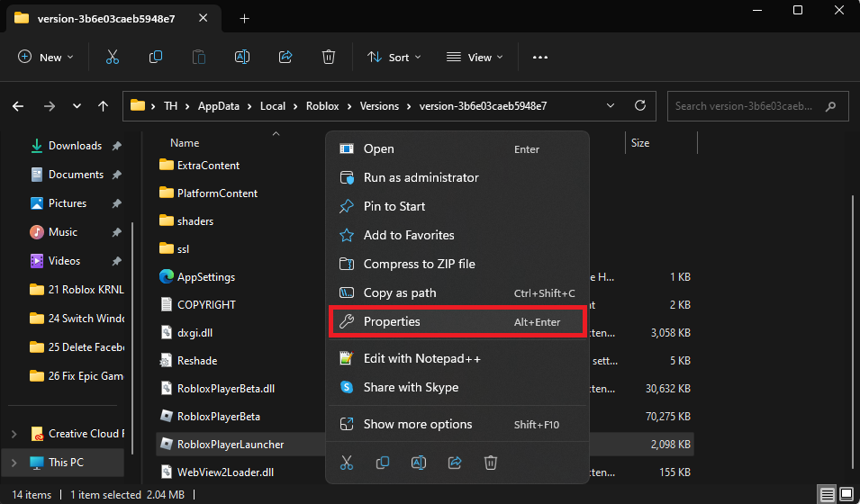Click Show more options entry
Screen dimensions: 860x504
(x=457, y=424)
